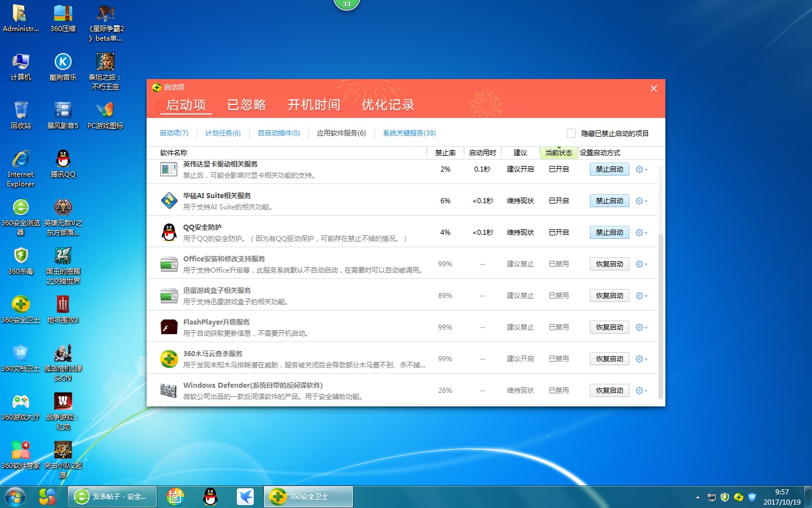The width and height of the screenshot is (812, 508).
Task: Expand settings gear for Office安装 row
Action: coord(641,264)
